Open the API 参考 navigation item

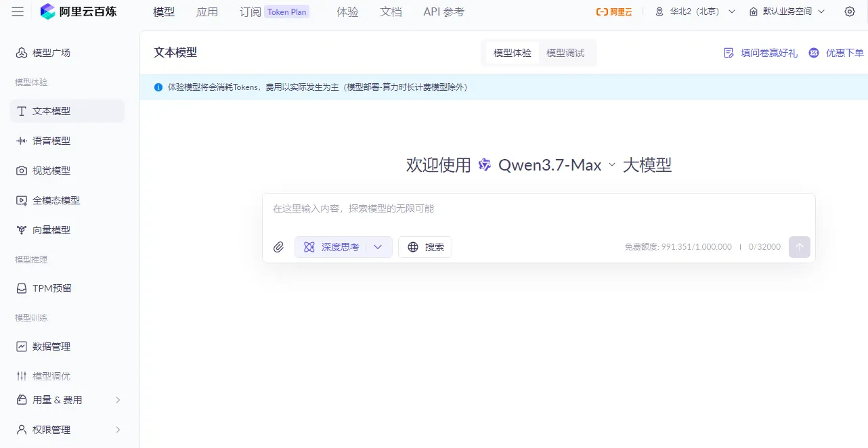tap(443, 12)
